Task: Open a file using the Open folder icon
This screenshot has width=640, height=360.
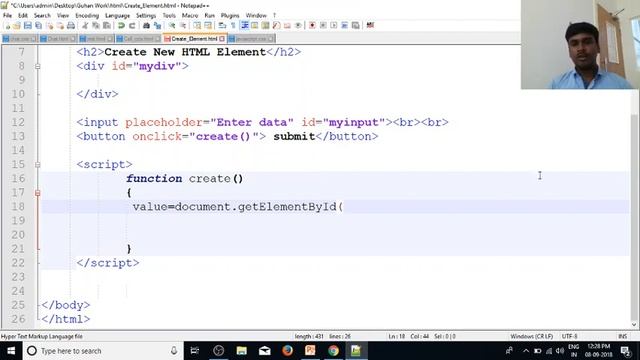Action: 17,26
